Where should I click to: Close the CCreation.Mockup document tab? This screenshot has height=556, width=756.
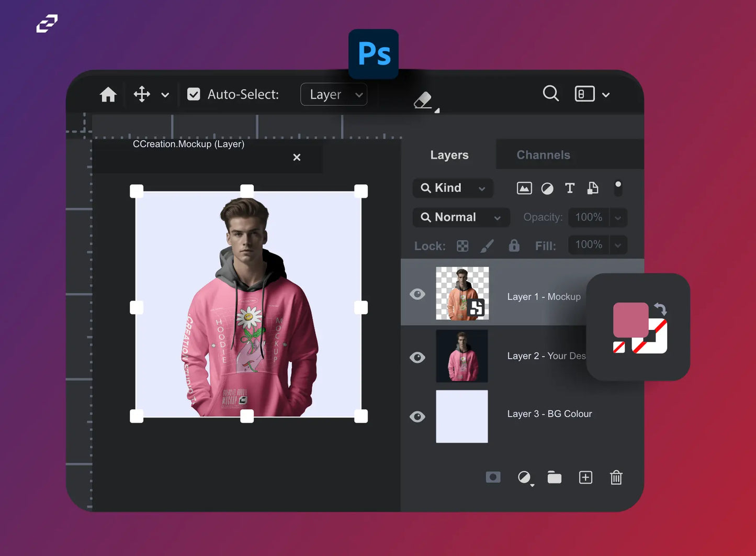click(x=297, y=157)
